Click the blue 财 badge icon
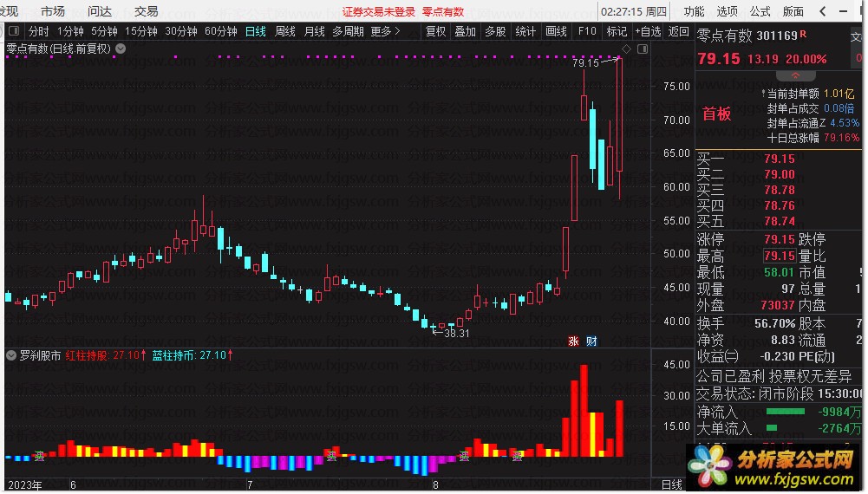The width and height of the screenshot is (868, 494). tap(591, 341)
